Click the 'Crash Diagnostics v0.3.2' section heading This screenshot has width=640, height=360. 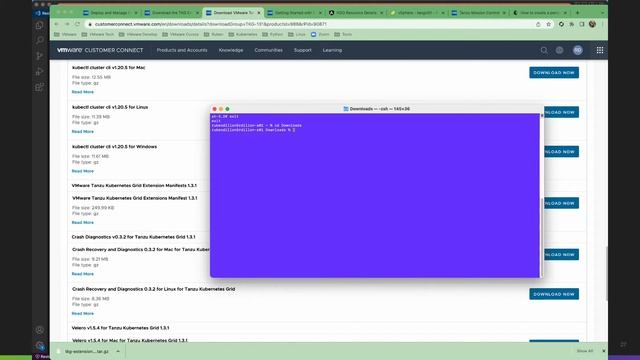click(133, 237)
